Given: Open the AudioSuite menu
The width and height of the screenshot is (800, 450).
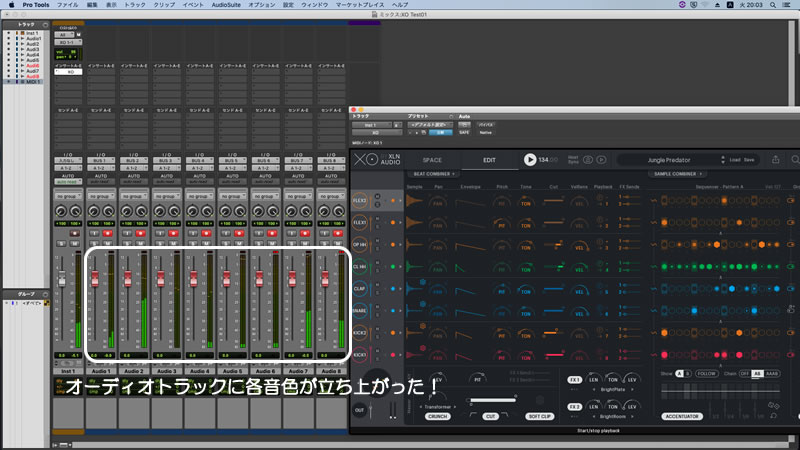Looking at the screenshot, I should pyautogui.click(x=226, y=5).
